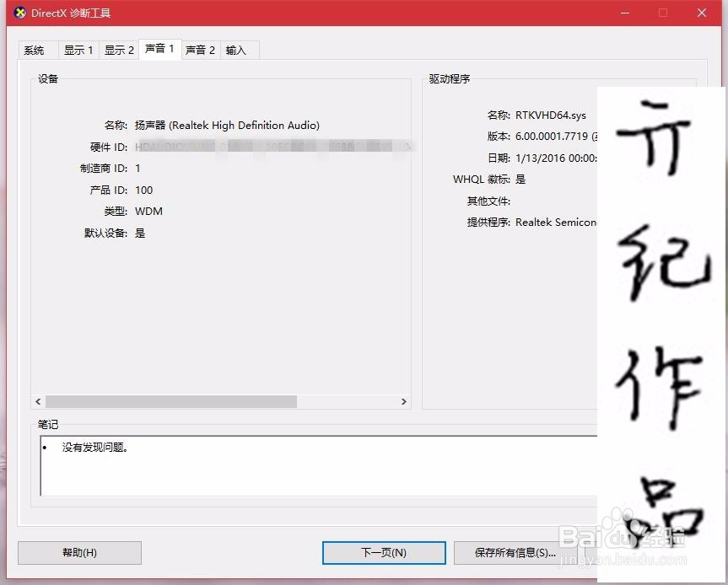The image size is (728, 585).
Task: Open the 显示 2 tab
Action: tap(119, 50)
